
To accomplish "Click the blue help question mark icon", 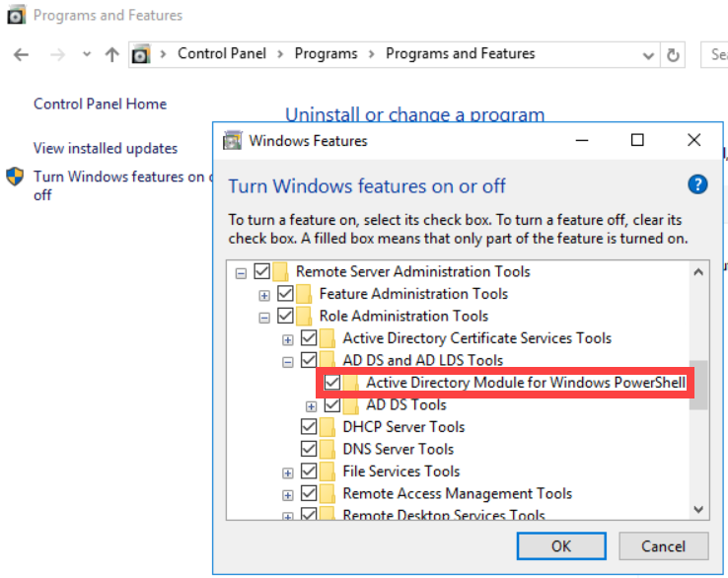I will point(697,184).
